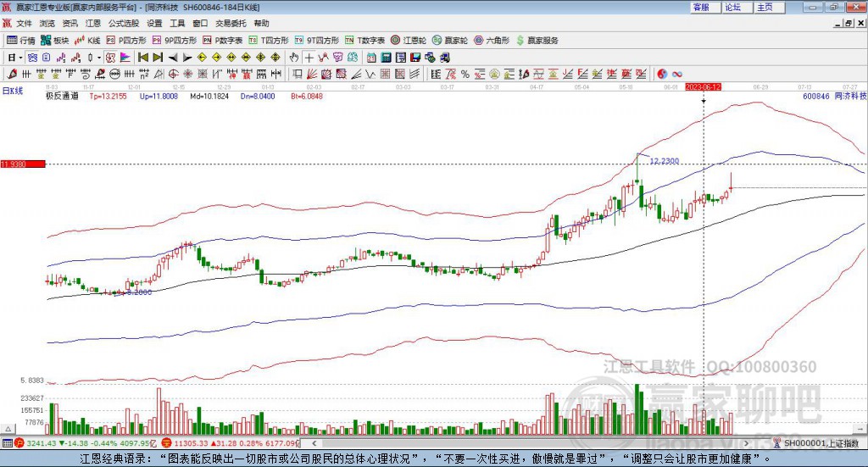This screenshot has width=868, height=467.
Task: Jump to last bar with skip-forward icon
Action: (158, 58)
